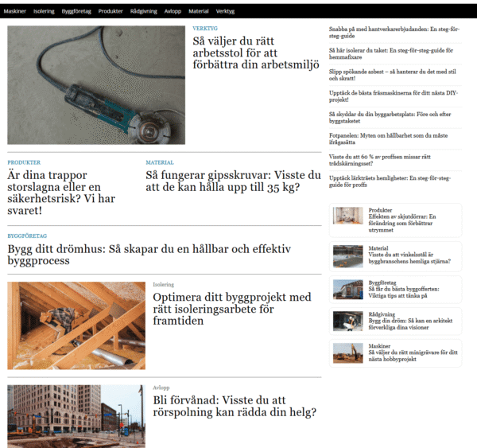The image size is (477, 448).
Task: Click the architect article sidebar thumbnail
Action: [x=347, y=321]
